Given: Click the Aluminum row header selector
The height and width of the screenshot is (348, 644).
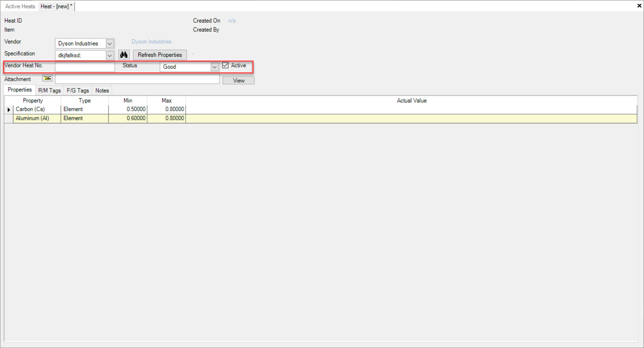Looking at the screenshot, I should click(9, 118).
